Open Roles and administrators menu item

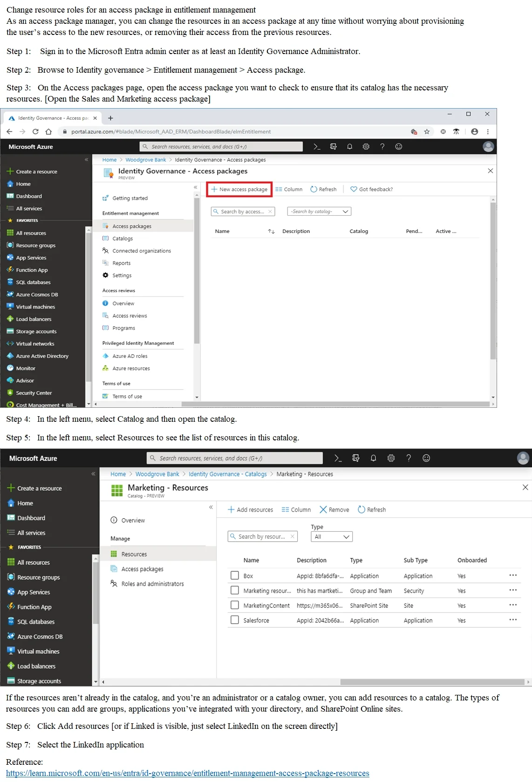(x=152, y=583)
